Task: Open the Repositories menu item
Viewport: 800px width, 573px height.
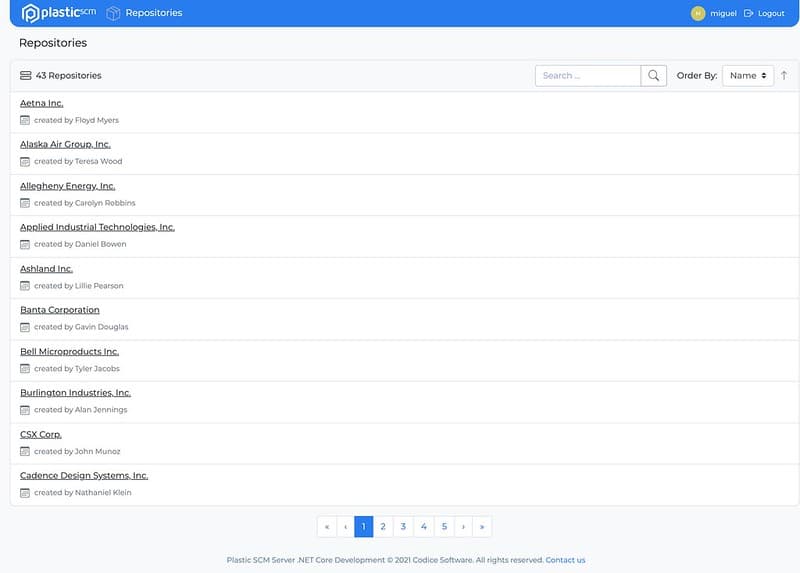Action: [x=154, y=13]
